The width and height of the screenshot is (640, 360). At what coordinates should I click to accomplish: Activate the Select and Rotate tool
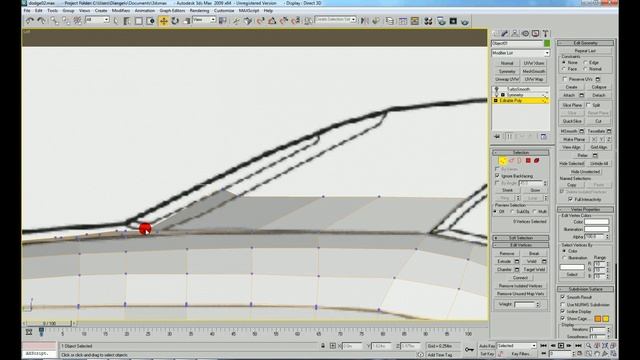pyautogui.click(x=175, y=21)
